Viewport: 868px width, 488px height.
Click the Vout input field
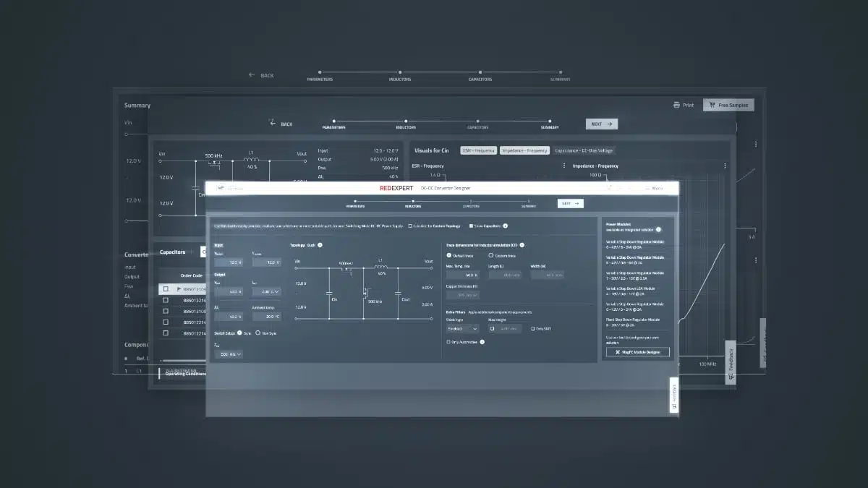click(229, 291)
